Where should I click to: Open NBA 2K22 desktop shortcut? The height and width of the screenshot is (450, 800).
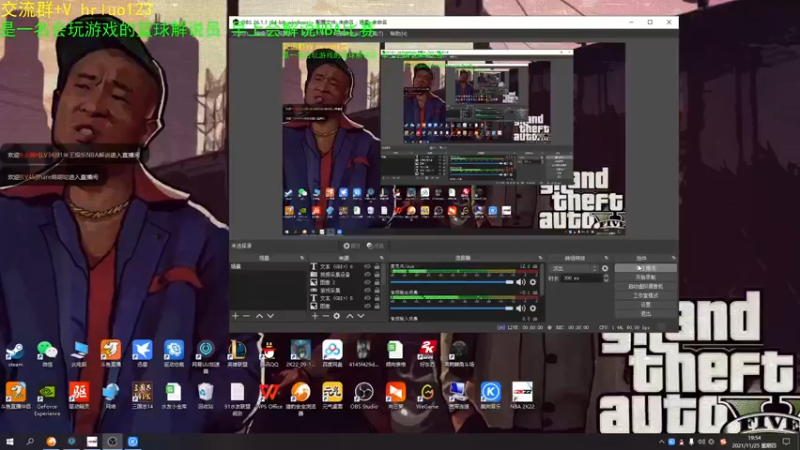522,396
